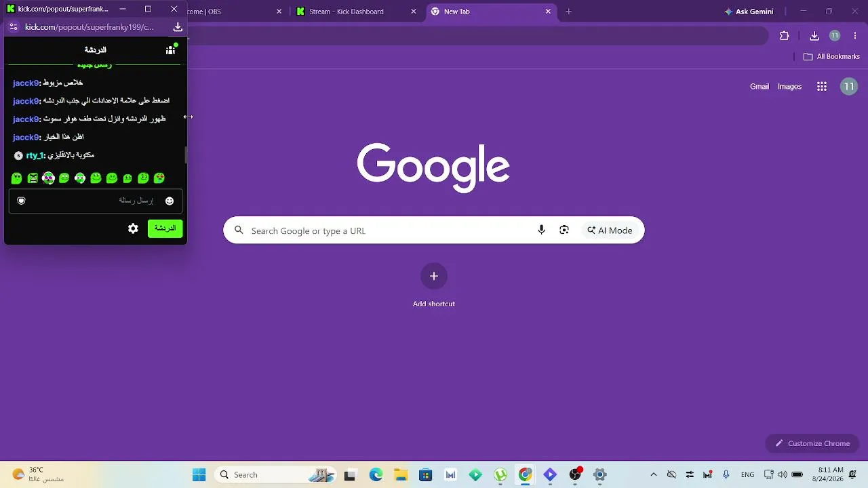The height and width of the screenshot is (488, 868).
Task: Search by image with Google Lens icon
Action: (564, 230)
